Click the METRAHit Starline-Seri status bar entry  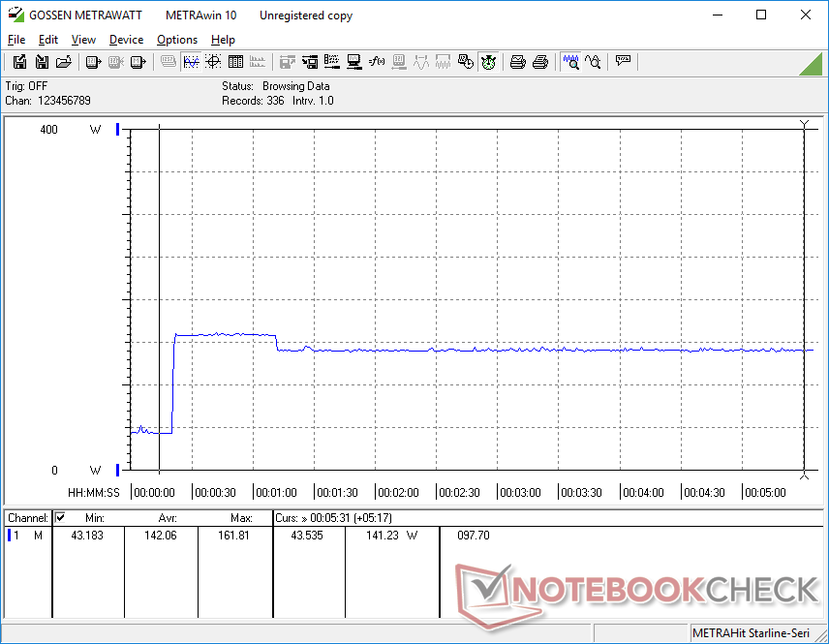click(x=751, y=633)
